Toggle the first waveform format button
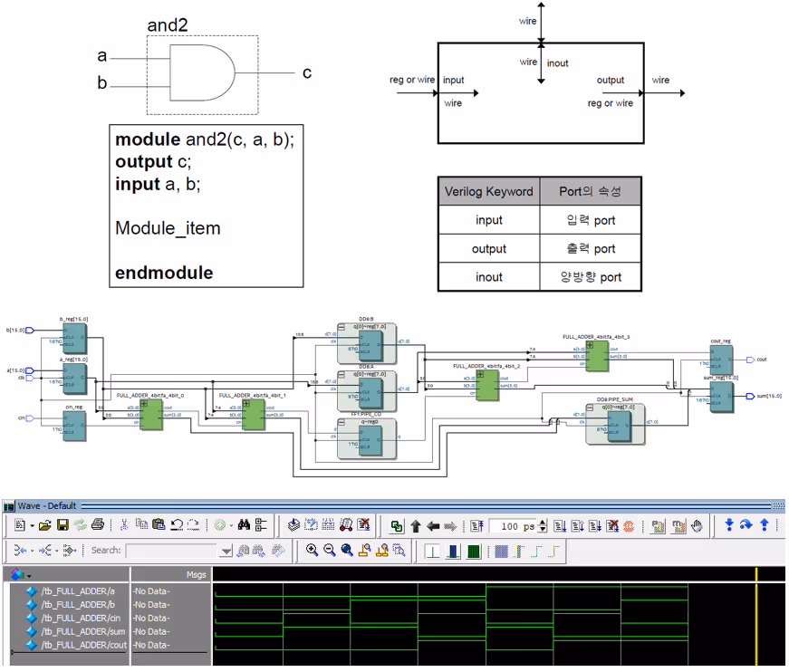Viewport: 789px width, 672px height. click(x=432, y=552)
